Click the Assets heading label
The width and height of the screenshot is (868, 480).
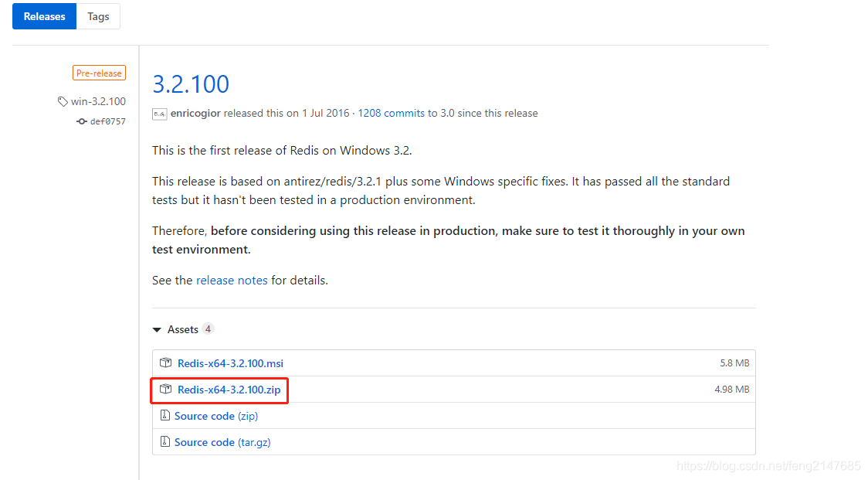coord(183,329)
